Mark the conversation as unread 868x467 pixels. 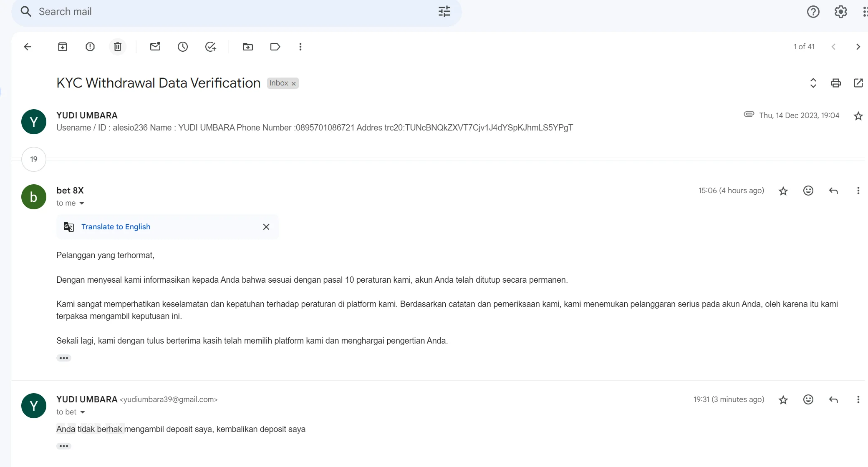pyautogui.click(x=155, y=47)
